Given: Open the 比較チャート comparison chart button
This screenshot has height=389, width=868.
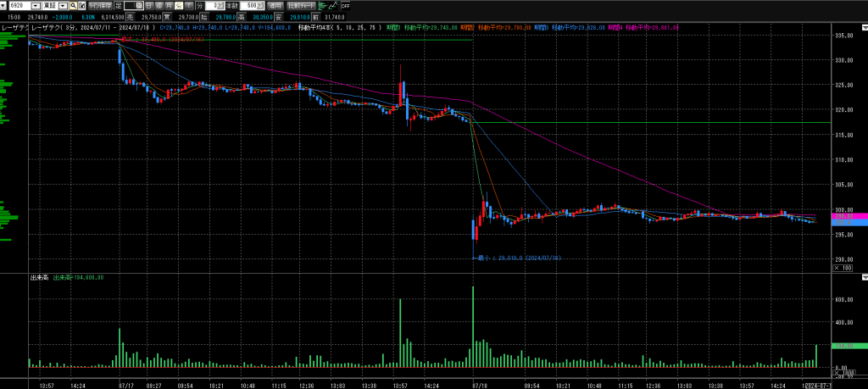Looking at the screenshot, I should tap(302, 5).
